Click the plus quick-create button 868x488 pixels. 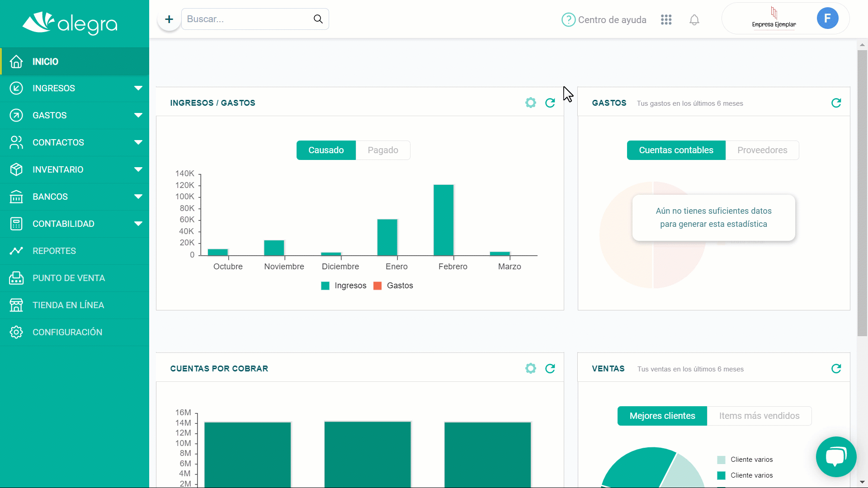coord(169,19)
